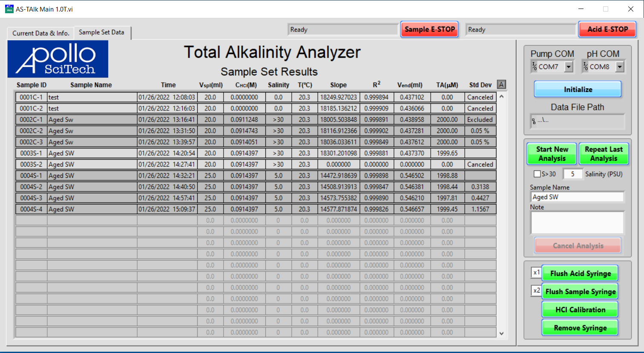Image resolution: width=644 pixels, height=353 pixels.
Task: Enable the S>30 salinity checkbox
Action: click(537, 174)
